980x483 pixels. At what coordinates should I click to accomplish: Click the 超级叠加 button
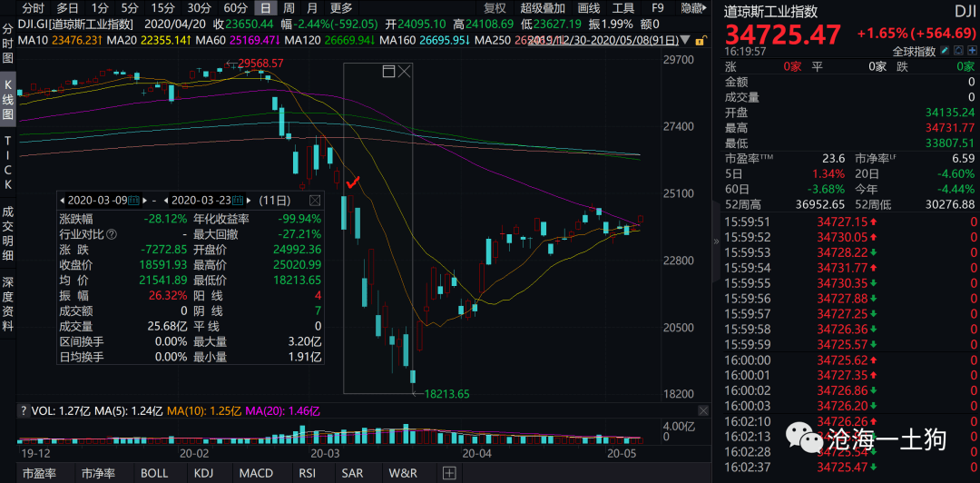(x=543, y=8)
